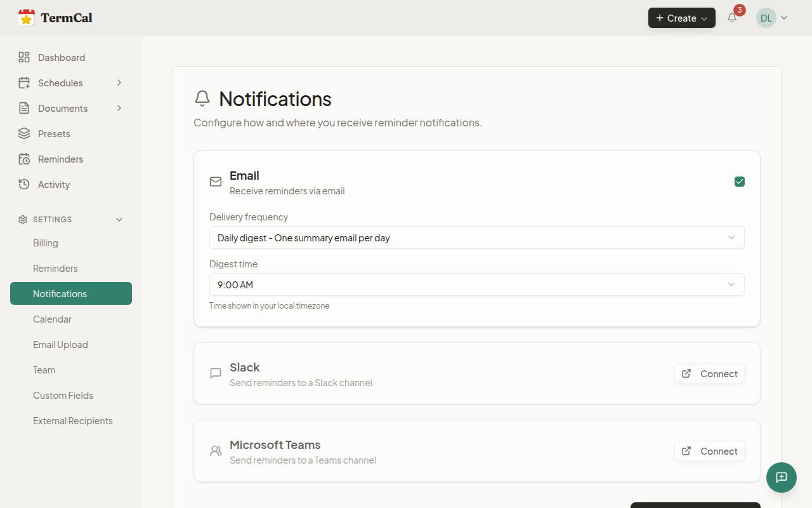This screenshot has height=508, width=812.
Task: Collapse the Settings section
Action: coord(119,220)
